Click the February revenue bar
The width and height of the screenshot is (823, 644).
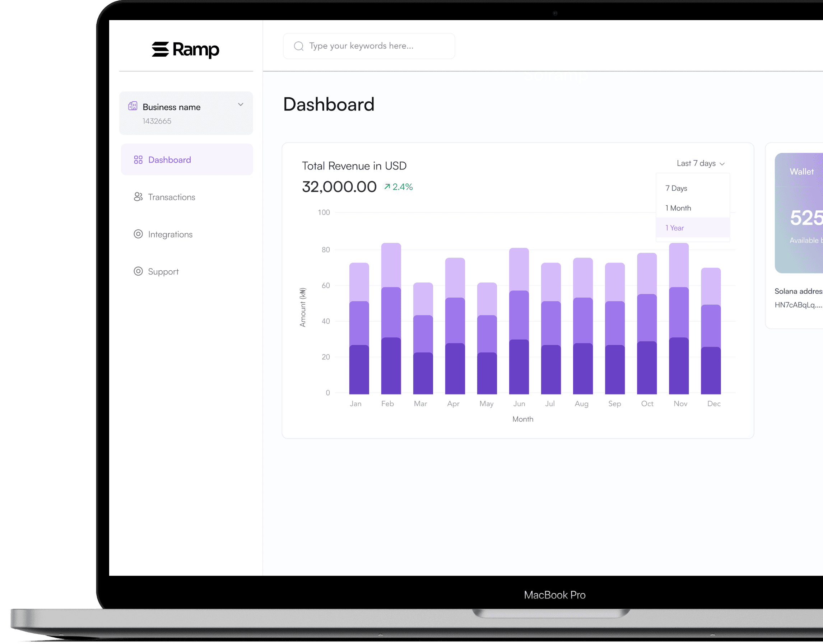[x=391, y=319]
